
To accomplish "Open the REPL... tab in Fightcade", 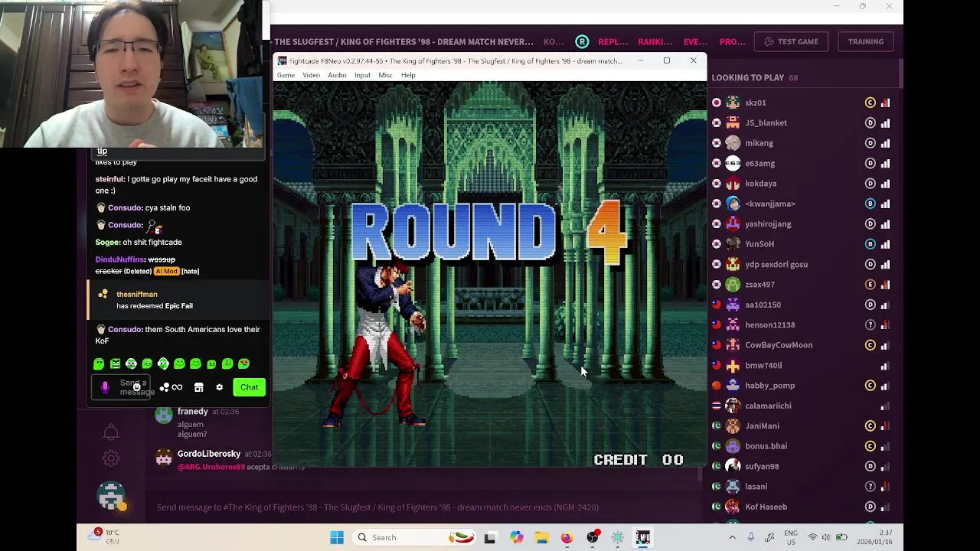I will [612, 41].
